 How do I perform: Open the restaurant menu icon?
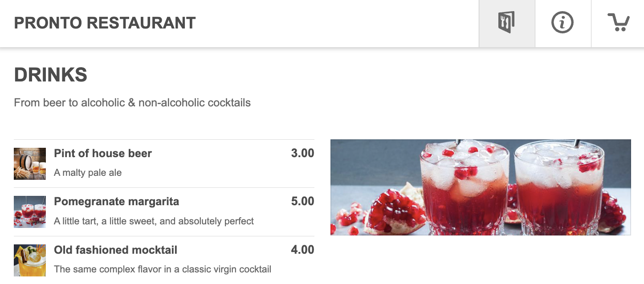(507, 23)
